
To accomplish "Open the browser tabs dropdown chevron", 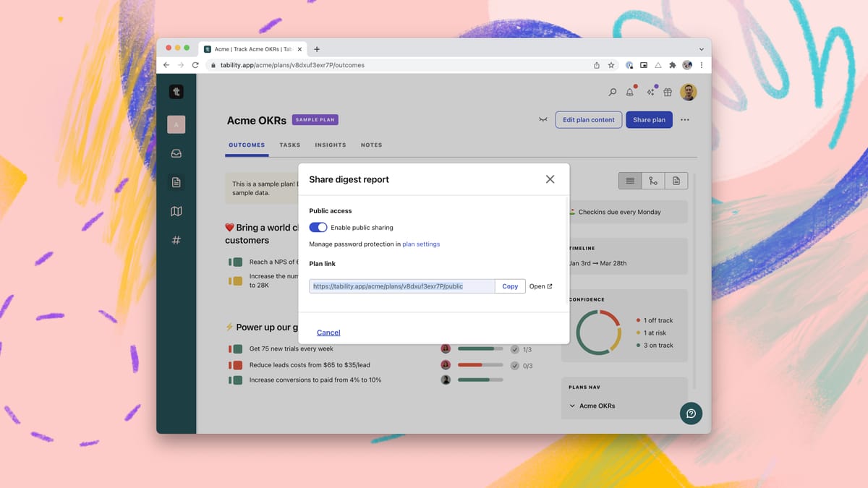I will (x=700, y=48).
